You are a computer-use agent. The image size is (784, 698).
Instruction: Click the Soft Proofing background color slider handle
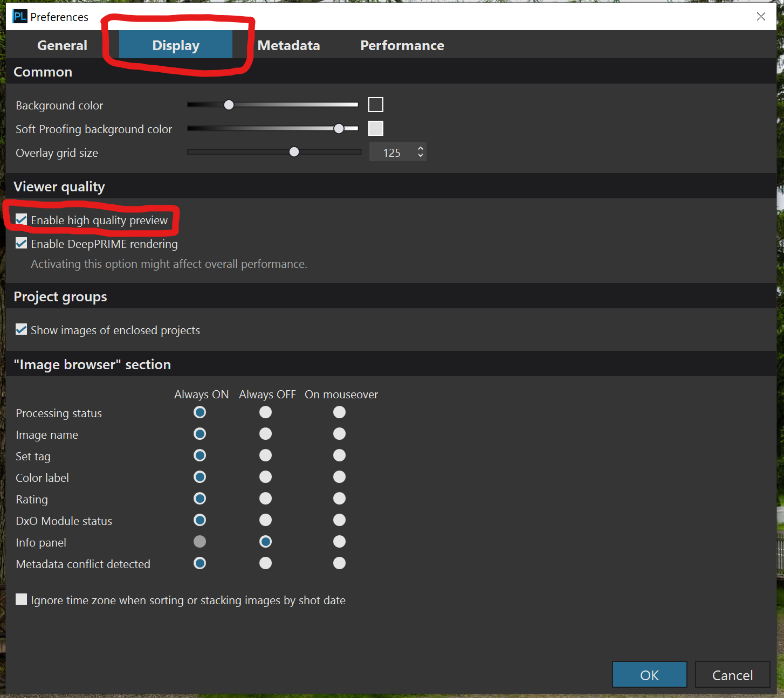339,128
